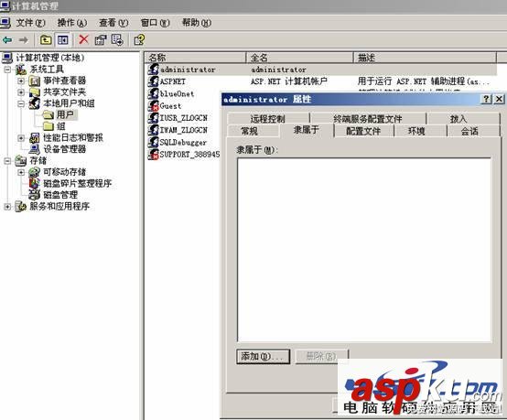
Task: Click the Guest user icon
Action: tap(153, 106)
